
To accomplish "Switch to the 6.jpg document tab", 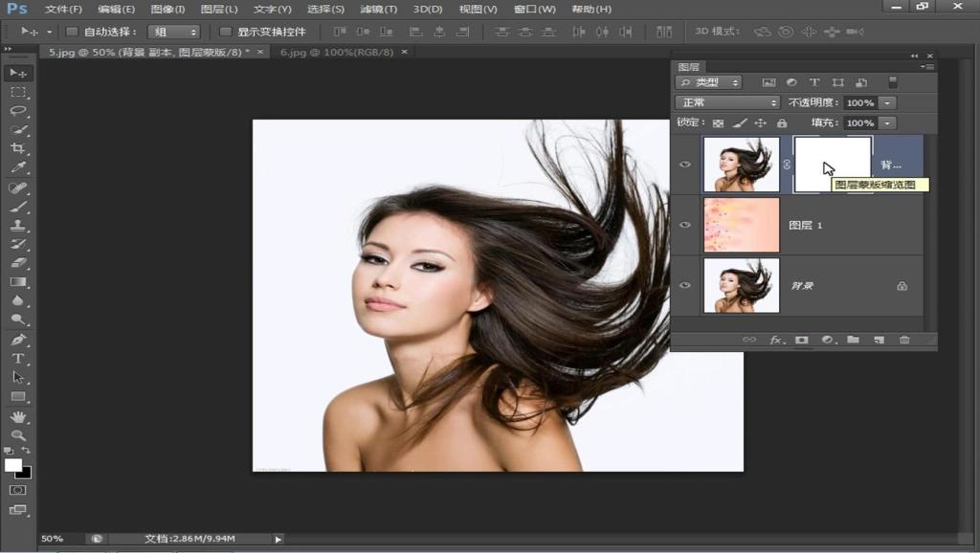I will tap(336, 52).
